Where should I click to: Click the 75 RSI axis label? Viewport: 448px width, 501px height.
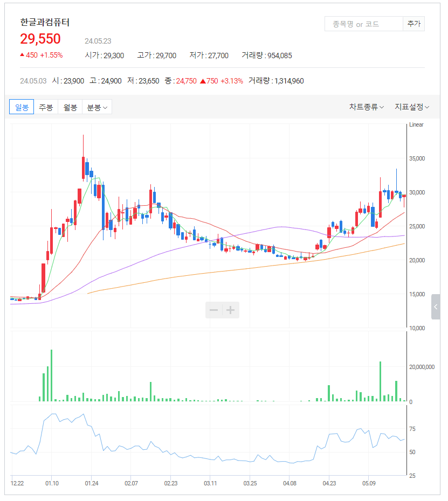point(412,429)
